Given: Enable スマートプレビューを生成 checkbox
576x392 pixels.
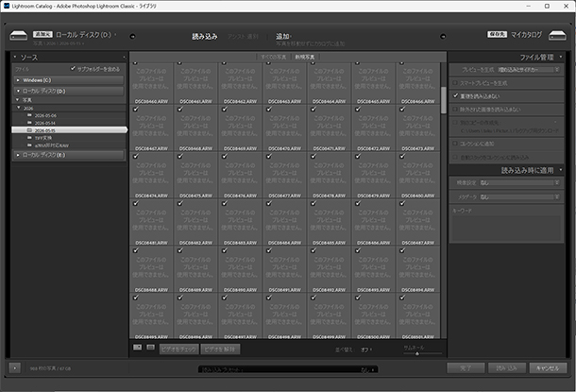Looking at the screenshot, I should (x=455, y=83).
